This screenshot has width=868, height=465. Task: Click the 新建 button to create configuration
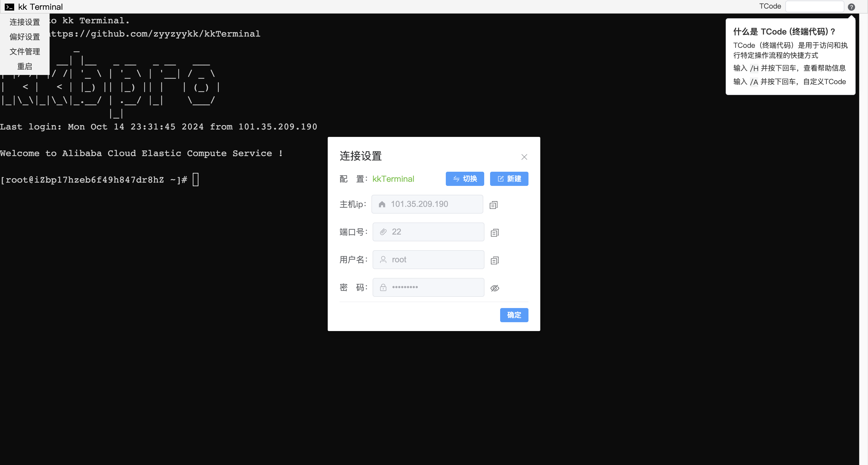pos(509,179)
